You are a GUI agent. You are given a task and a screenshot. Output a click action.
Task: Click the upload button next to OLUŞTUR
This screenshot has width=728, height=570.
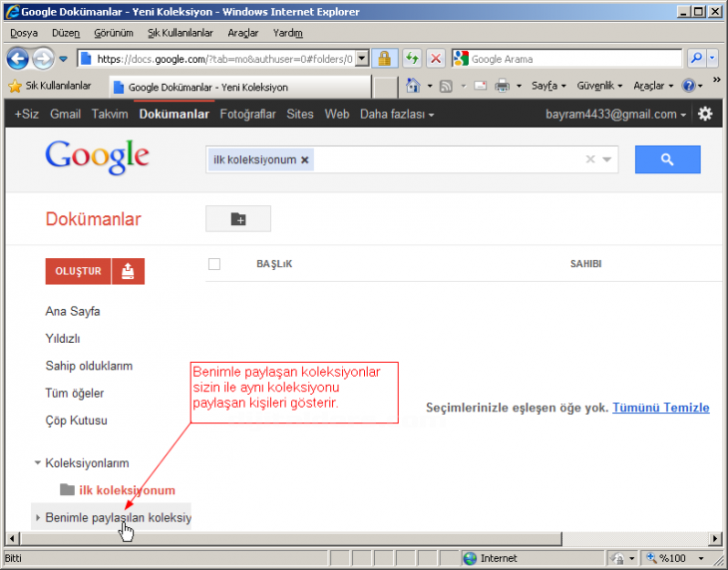coord(128,271)
